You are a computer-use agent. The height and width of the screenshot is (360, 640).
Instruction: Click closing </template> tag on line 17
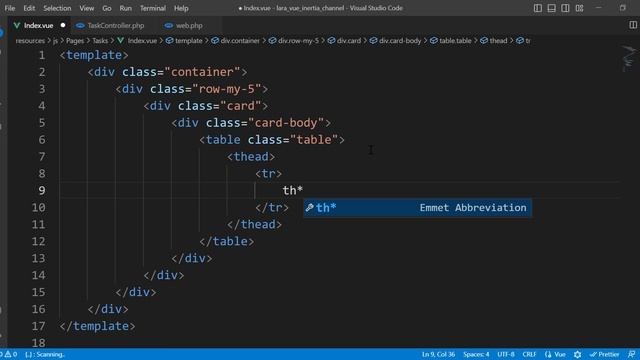pyautogui.click(x=97, y=326)
